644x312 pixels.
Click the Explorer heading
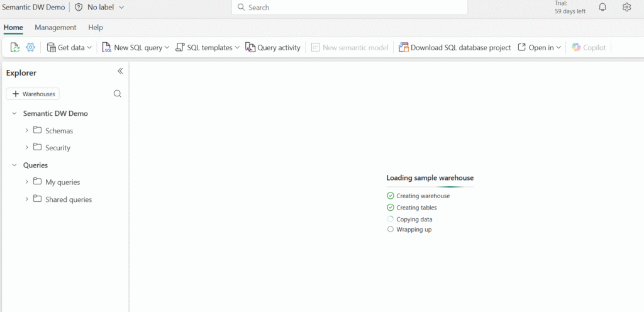[x=21, y=73]
